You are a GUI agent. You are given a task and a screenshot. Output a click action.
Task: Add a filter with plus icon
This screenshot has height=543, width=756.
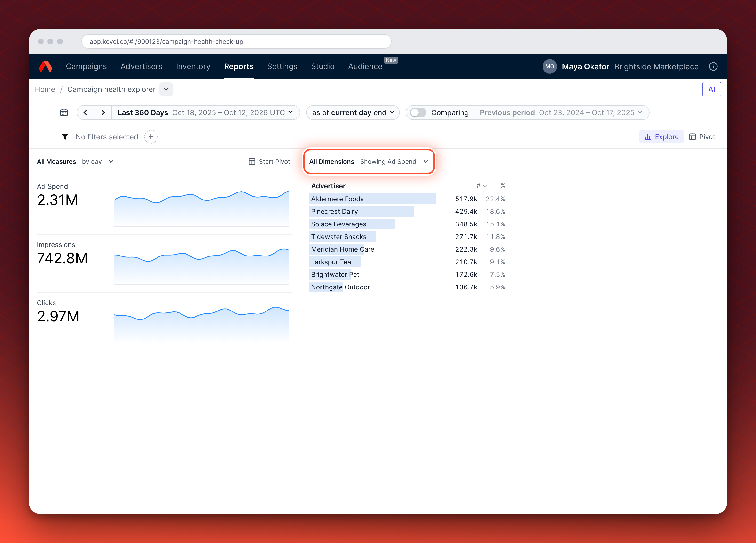coord(151,137)
